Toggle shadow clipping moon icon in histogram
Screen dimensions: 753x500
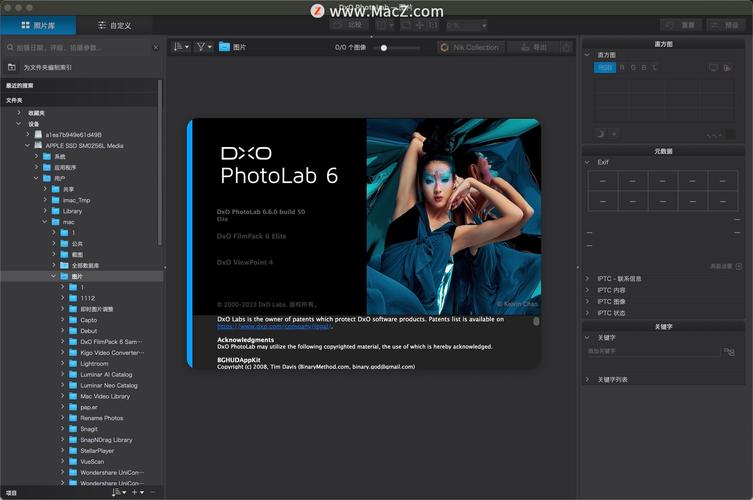click(600, 134)
